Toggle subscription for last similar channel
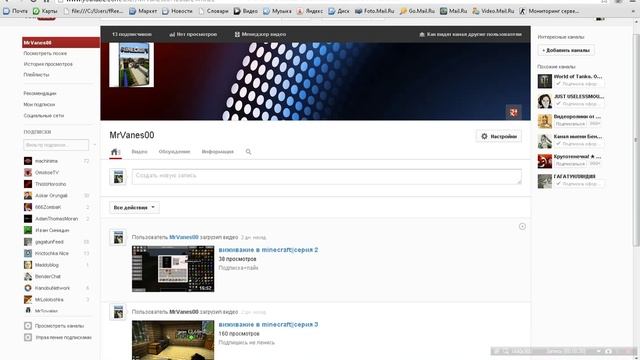640x360 pixels. [579, 184]
